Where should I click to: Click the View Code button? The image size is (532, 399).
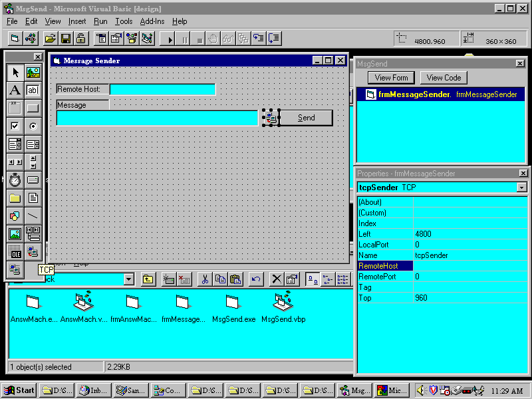pyautogui.click(x=444, y=78)
